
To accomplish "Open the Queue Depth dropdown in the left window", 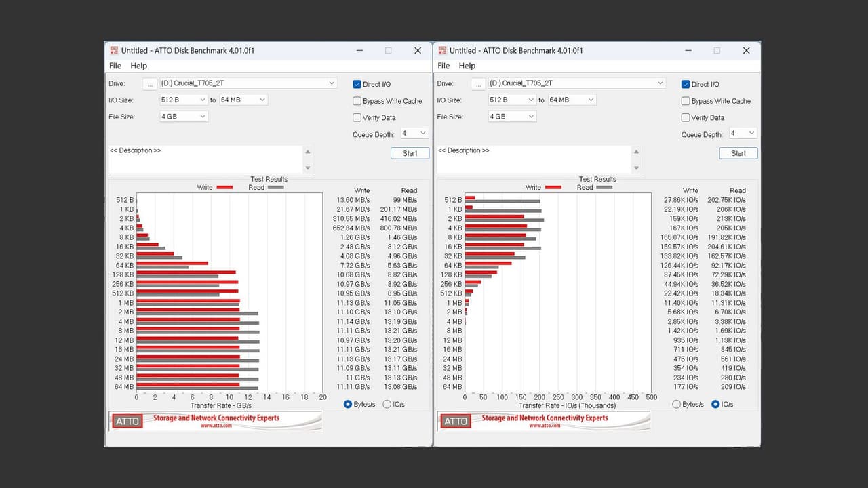I will click(x=414, y=134).
